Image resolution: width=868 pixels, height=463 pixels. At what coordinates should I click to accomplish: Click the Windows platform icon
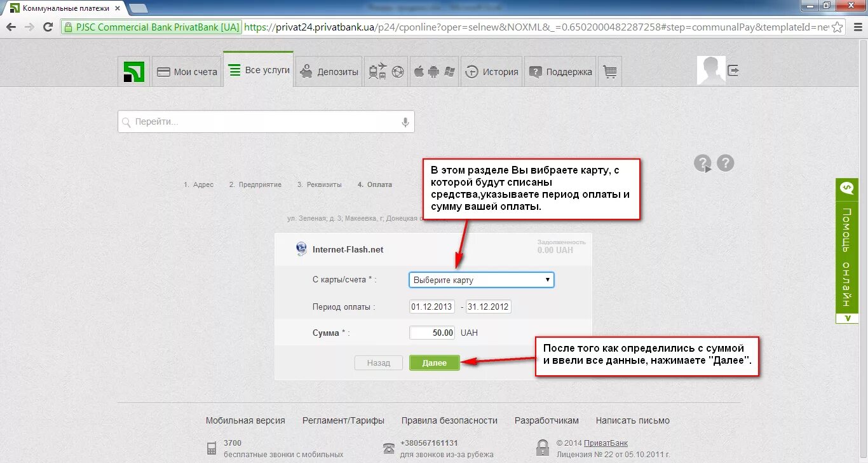point(450,71)
